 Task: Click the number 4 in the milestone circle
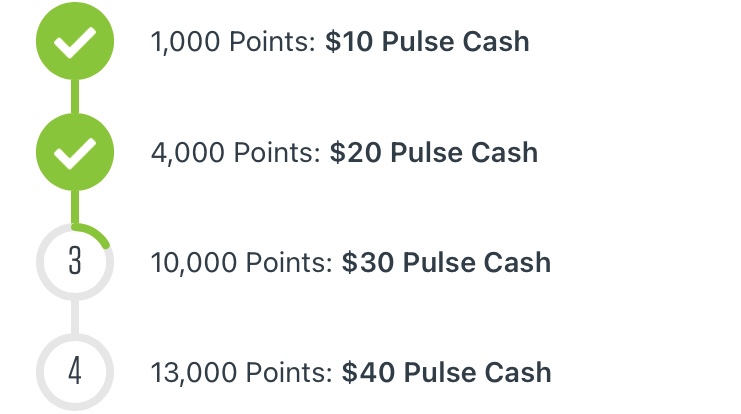(x=75, y=372)
